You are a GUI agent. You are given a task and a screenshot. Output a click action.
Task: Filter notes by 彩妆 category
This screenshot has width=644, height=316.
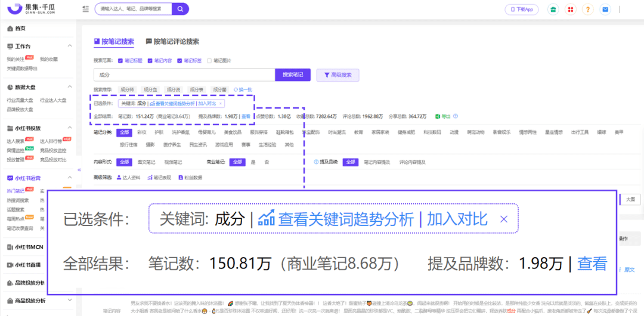tap(142, 132)
